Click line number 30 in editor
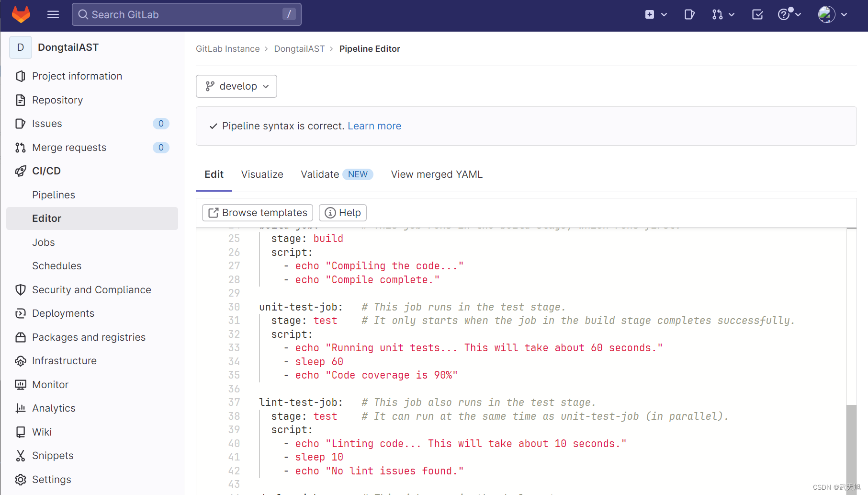868x495 pixels. tap(234, 307)
